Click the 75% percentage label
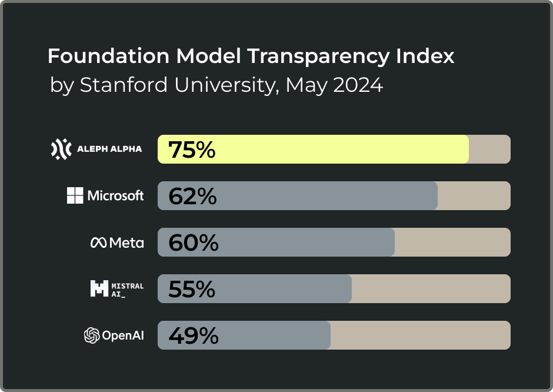553x392 pixels. [x=192, y=150]
